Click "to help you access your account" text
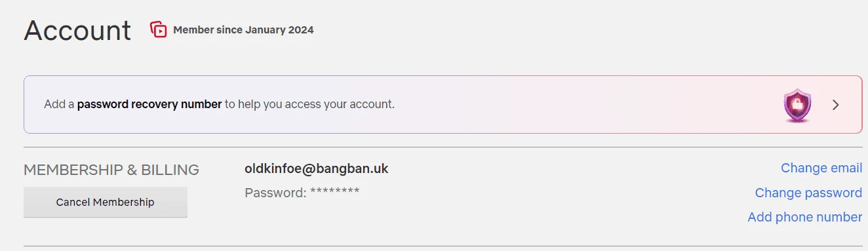The height and width of the screenshot is (251, 868). pyautogui.click(x=308, y=104)
